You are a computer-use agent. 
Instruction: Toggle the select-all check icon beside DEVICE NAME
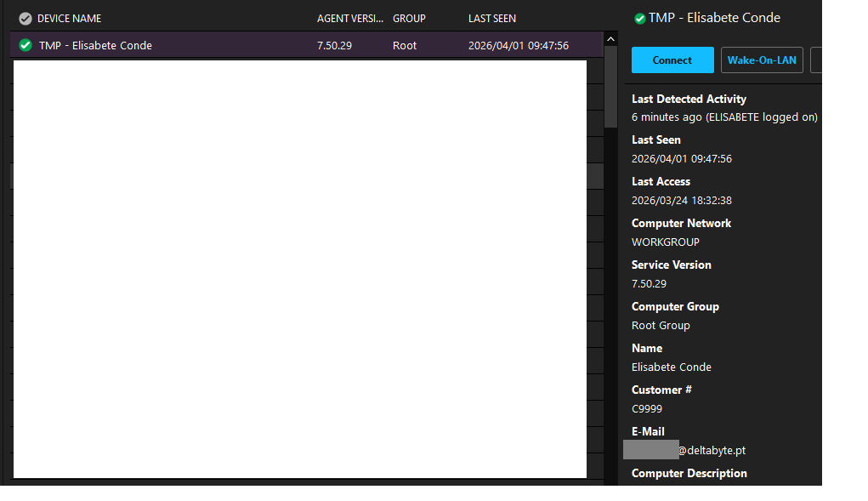click(x=25, y=19)
